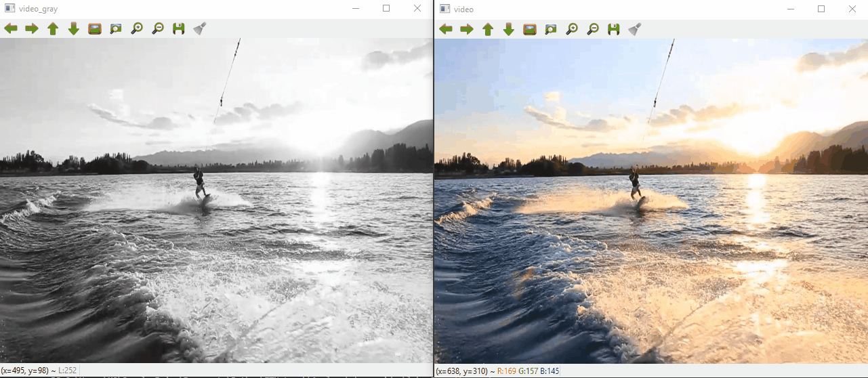868x378 pixels.
Task: Maximize the video_gray window
Action: [386, 9]
